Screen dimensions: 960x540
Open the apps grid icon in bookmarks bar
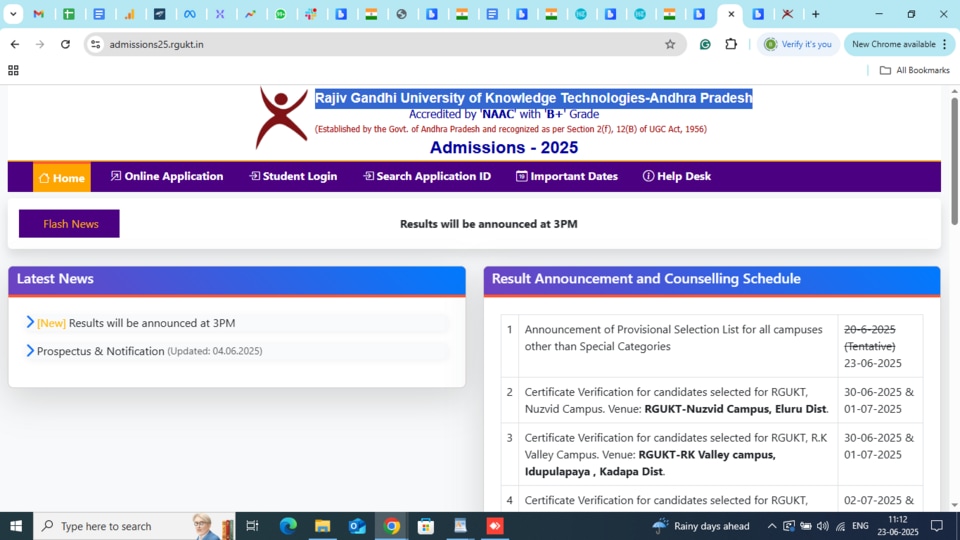(13, 70)
